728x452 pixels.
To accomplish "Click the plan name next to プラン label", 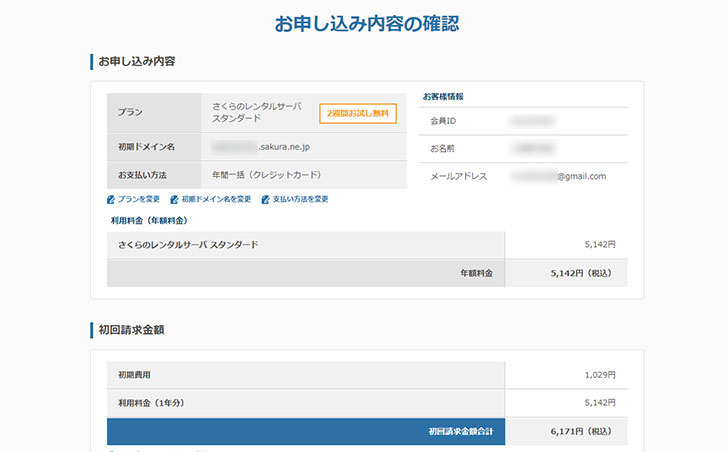I will (257, 112).
